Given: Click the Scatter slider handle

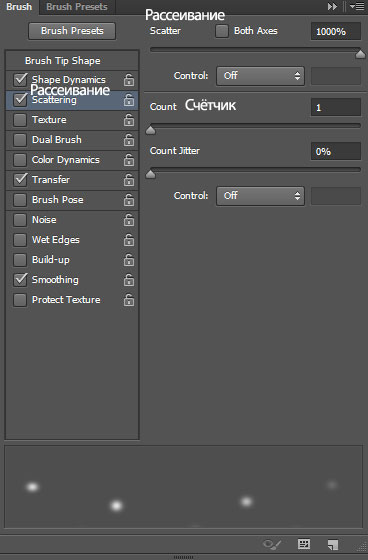Looking at the screenshot, I should click(x=360, y=54).
